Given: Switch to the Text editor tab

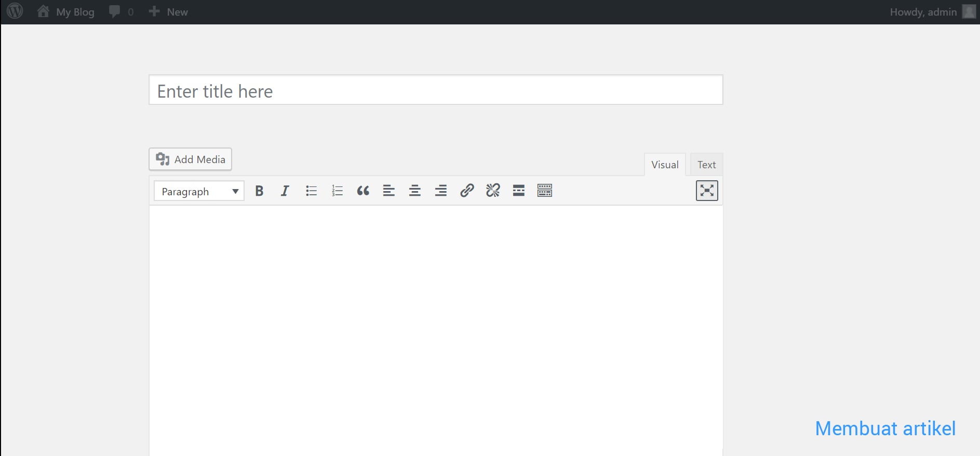Looking at the screenshot, I should 706,165.
